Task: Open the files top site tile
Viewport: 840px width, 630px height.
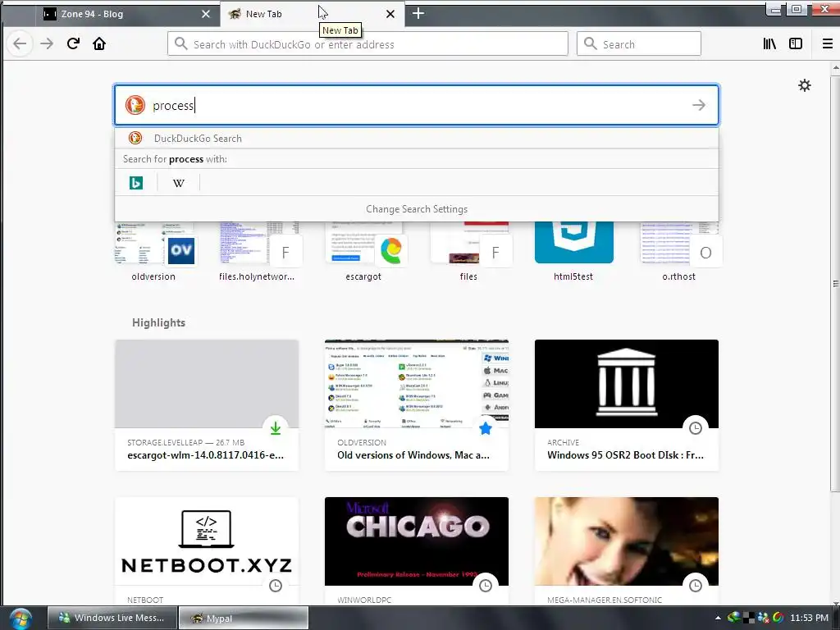Action: click(x=468, y=252)
